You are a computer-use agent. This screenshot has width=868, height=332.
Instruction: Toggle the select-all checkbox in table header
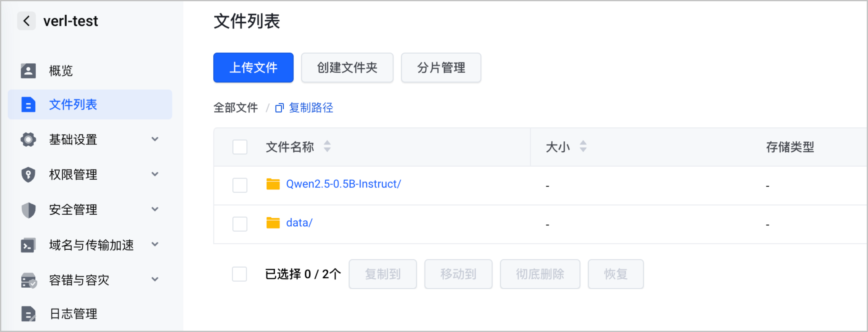[x=240, y=147]
